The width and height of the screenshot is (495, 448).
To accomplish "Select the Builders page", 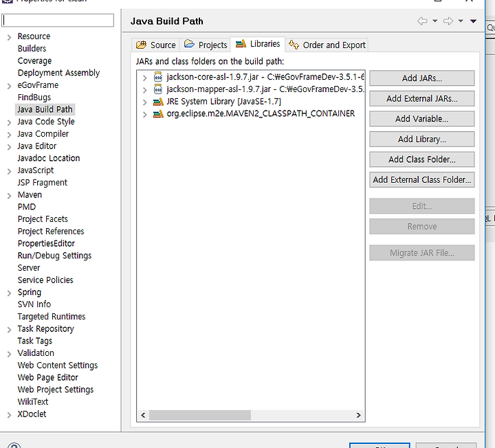I will point(32,49).
